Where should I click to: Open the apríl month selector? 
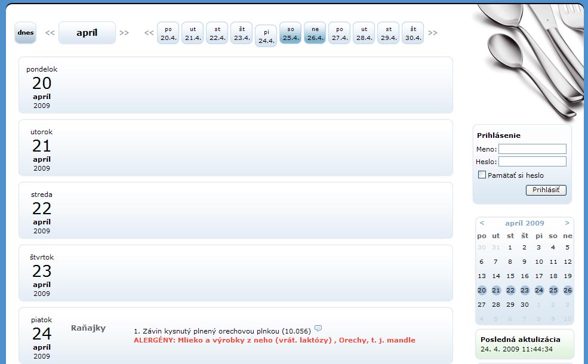[87, 33]
